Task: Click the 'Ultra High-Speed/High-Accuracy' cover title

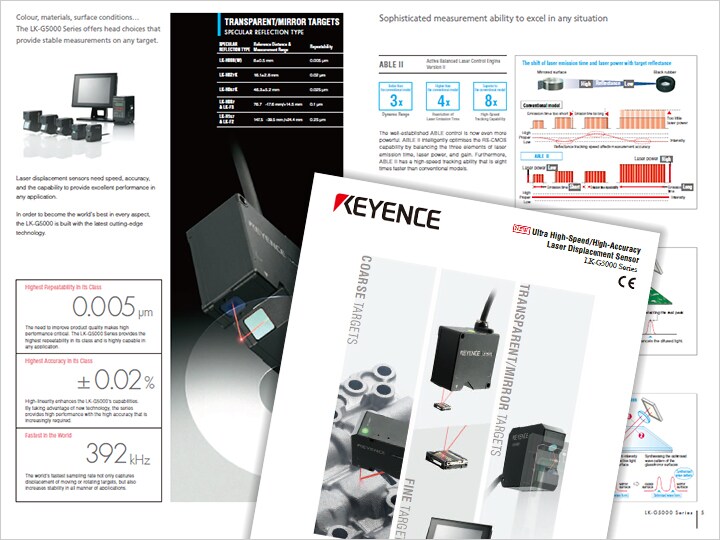Action: tap(586, 240)
